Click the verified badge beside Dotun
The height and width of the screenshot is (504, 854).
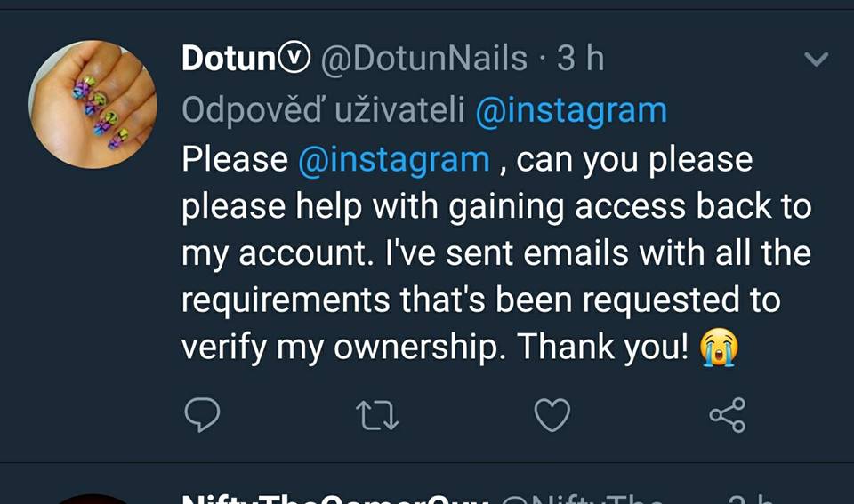(294, 59)
